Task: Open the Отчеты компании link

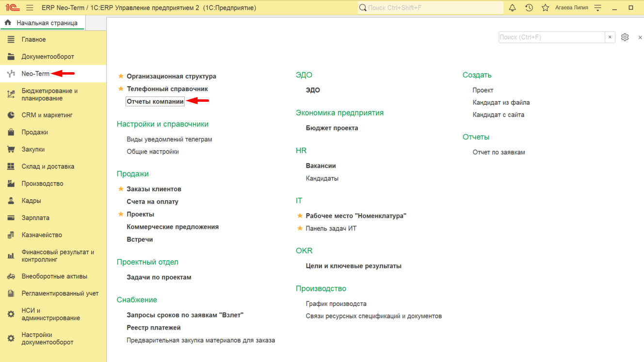Action: click(x=155, y=101)
